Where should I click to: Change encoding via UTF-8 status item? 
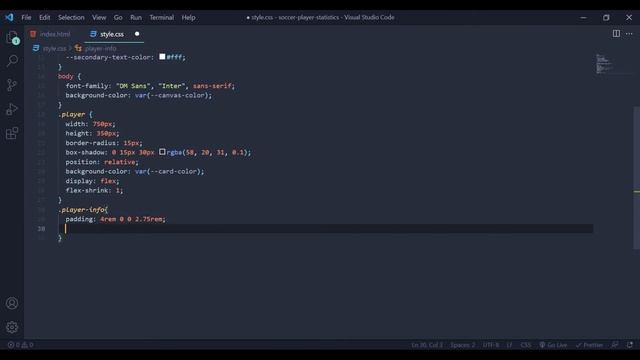[491, 345]
